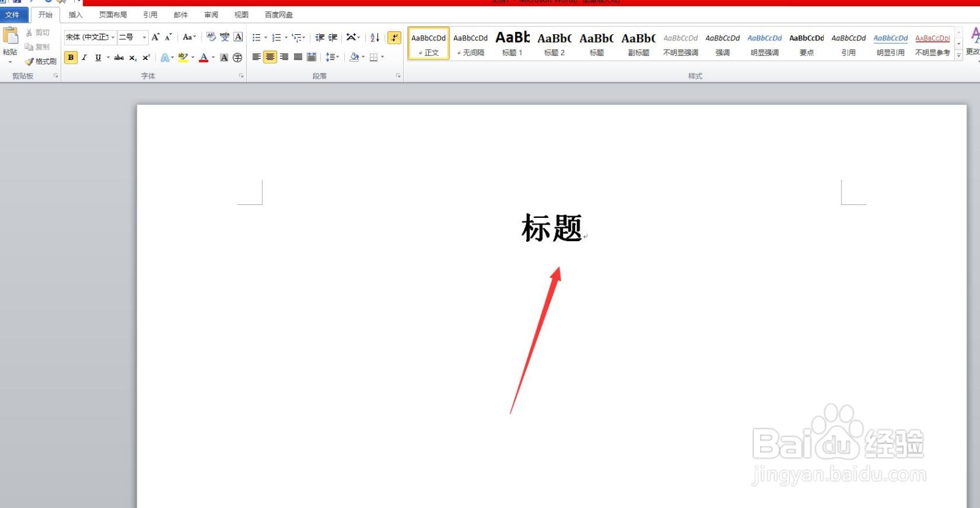The width and height of the screenshot is (980, 508).
Task: Click the distributed alignment icon
Action: tap(312, 58)
